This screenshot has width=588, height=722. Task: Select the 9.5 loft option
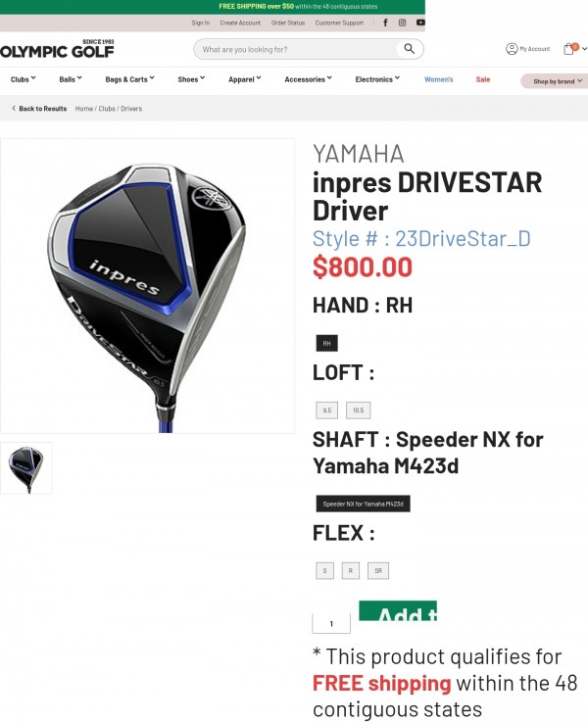coord(327,410)
